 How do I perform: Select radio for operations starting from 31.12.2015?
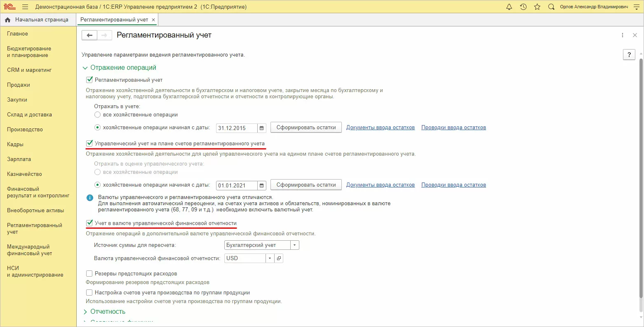(x=98, y=128)
